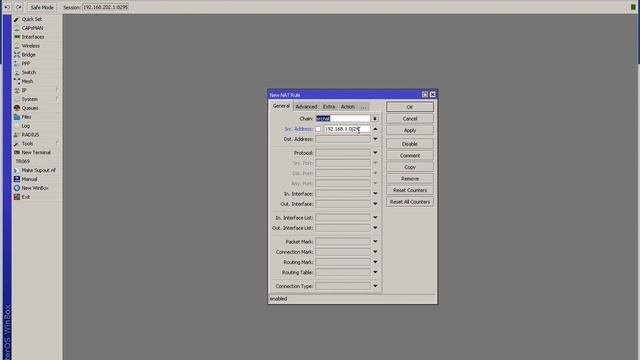Toggle the Src. Address invert checkbox
640x360 pixels.
pos(318,129)
